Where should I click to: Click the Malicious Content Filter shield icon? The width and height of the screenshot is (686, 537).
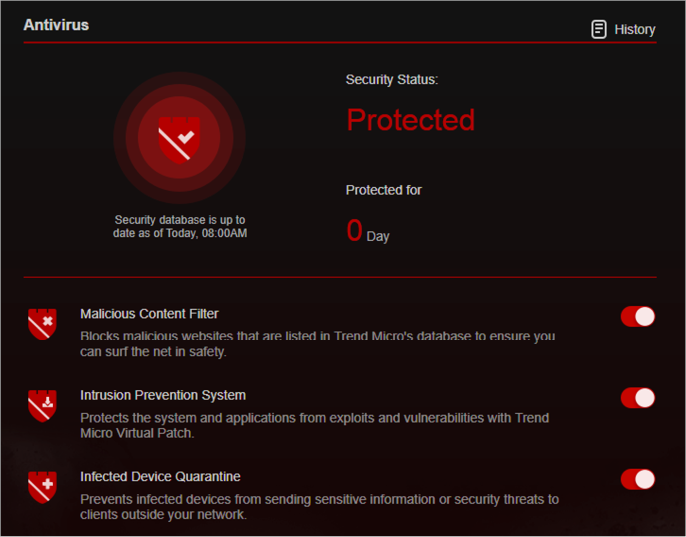tap(42, 324)
